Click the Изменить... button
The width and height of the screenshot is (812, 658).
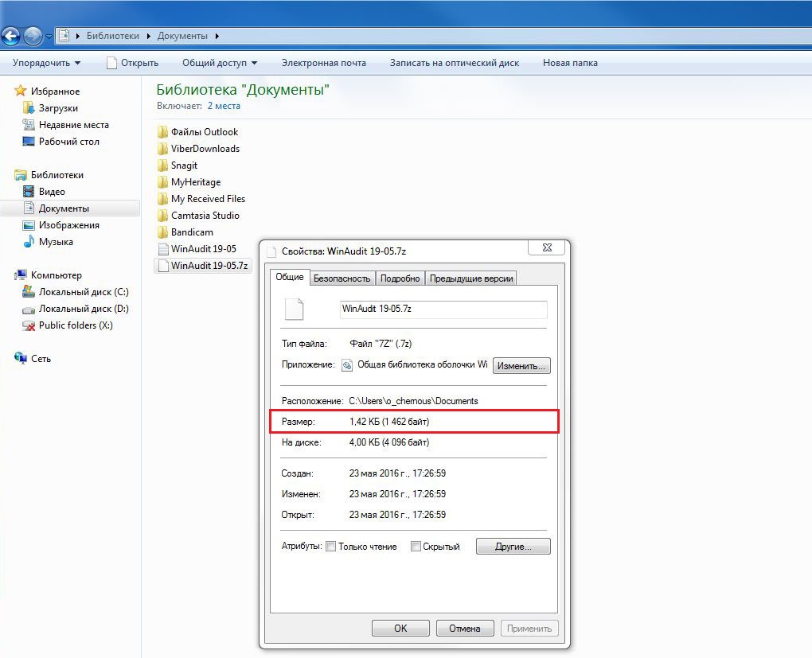pyautogui.click(x=521, y=365)
